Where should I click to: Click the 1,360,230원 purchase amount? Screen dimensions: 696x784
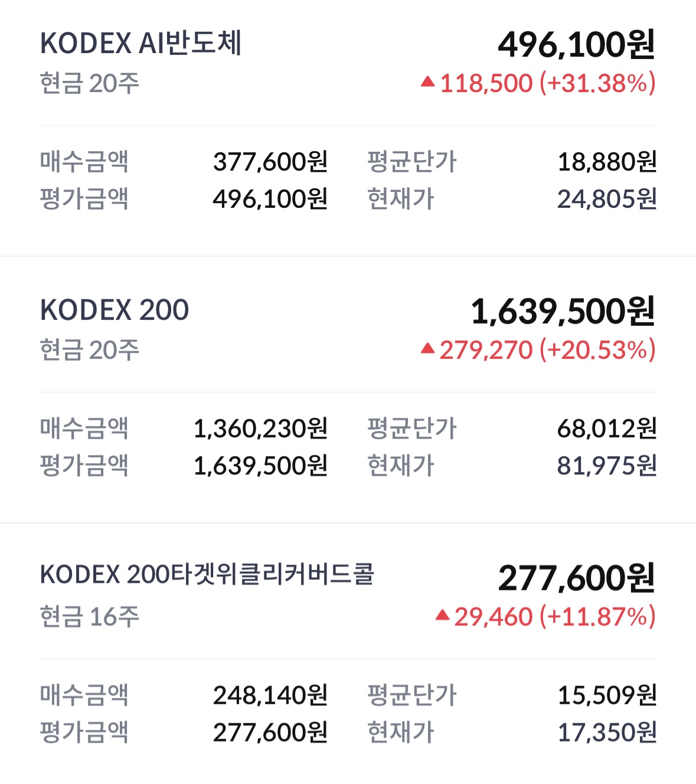(x=260, y=429)
